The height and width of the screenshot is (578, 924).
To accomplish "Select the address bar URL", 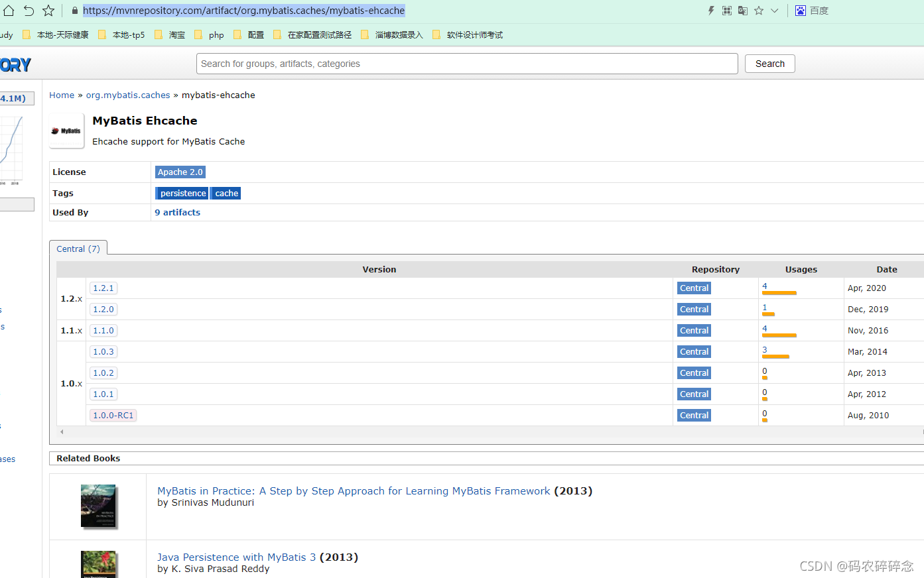I will click(x=243, y=11).
